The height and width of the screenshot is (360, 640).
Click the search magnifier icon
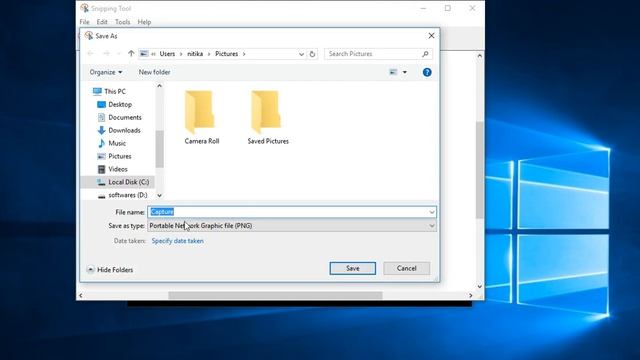(425, 54)
